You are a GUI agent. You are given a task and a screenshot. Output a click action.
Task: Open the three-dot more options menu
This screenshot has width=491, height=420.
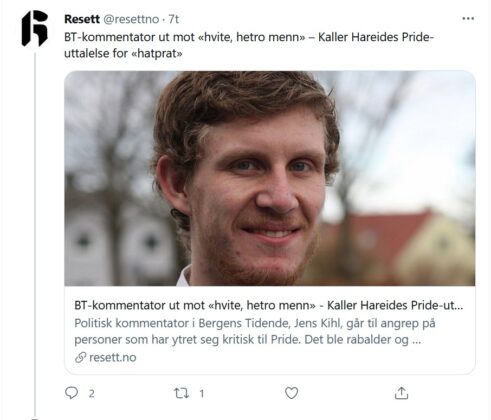468,19
